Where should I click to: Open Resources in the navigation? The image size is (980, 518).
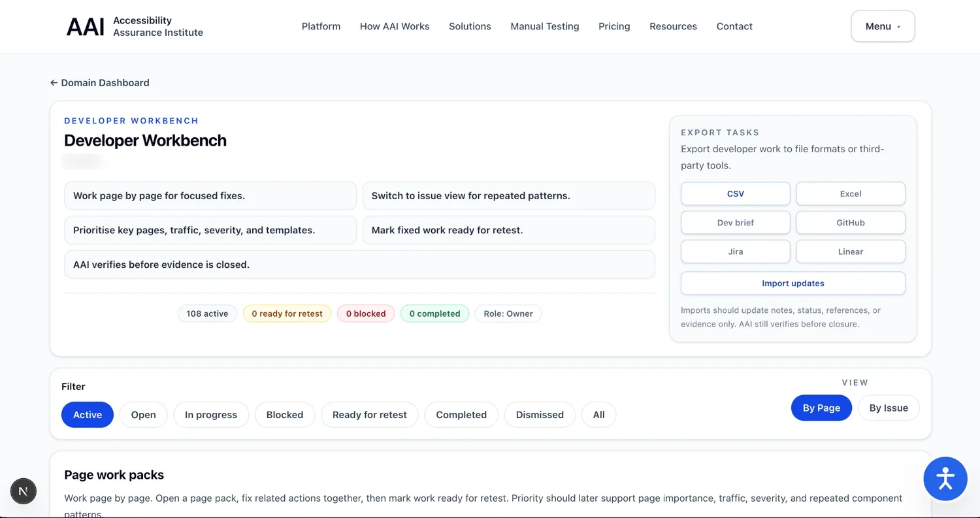click(673, 26)
